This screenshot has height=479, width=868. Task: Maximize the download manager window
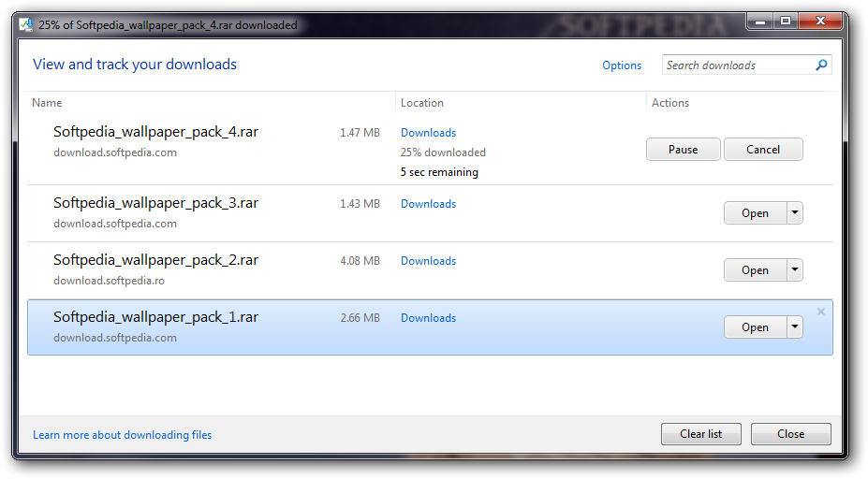point(786,21)
